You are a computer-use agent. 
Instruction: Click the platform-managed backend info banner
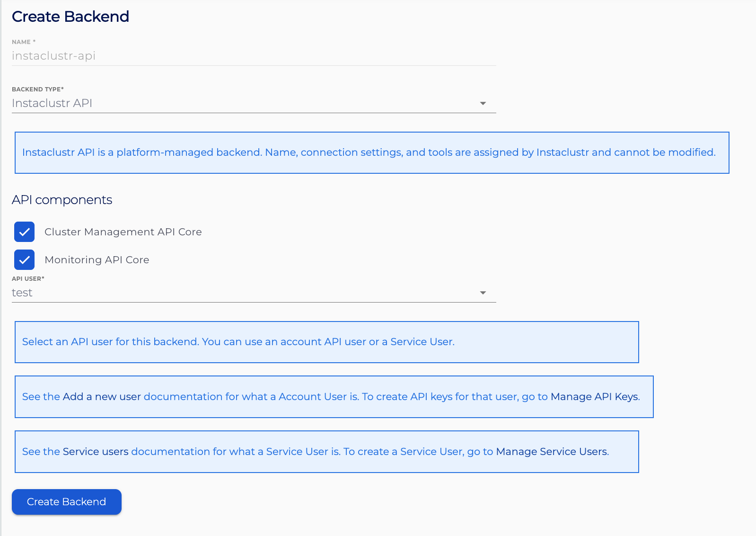pos(372,152)
